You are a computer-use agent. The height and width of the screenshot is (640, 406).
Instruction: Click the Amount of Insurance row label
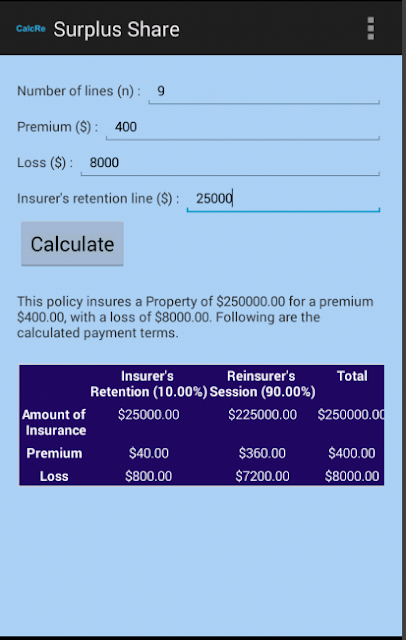click(x=54, y=422)
